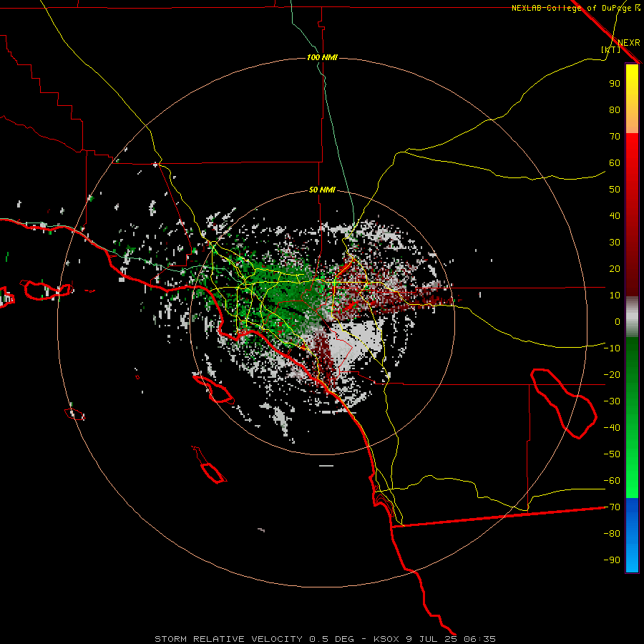Click the -50 value on velocity scale
This screenshot has height=644, width=644.
click(x=612, y=454)
